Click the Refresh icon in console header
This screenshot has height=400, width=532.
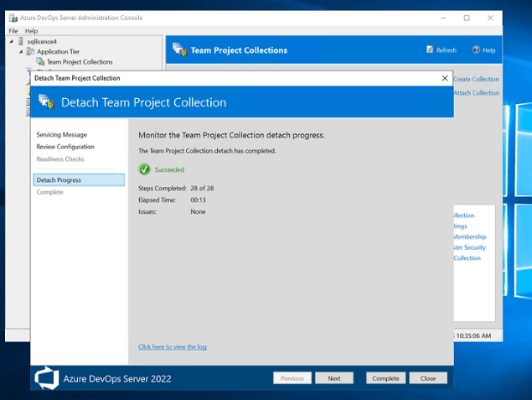430,49
